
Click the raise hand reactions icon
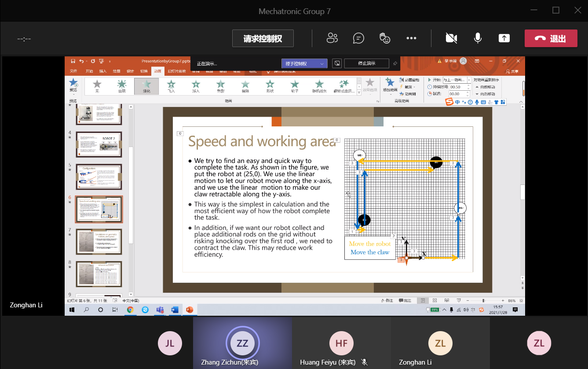tap(385, 38)
